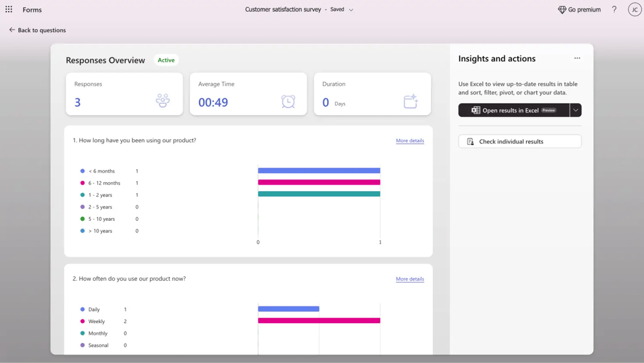Open More details for question 1
Viewport: 644px width, 363px height.
click(410, 140)
